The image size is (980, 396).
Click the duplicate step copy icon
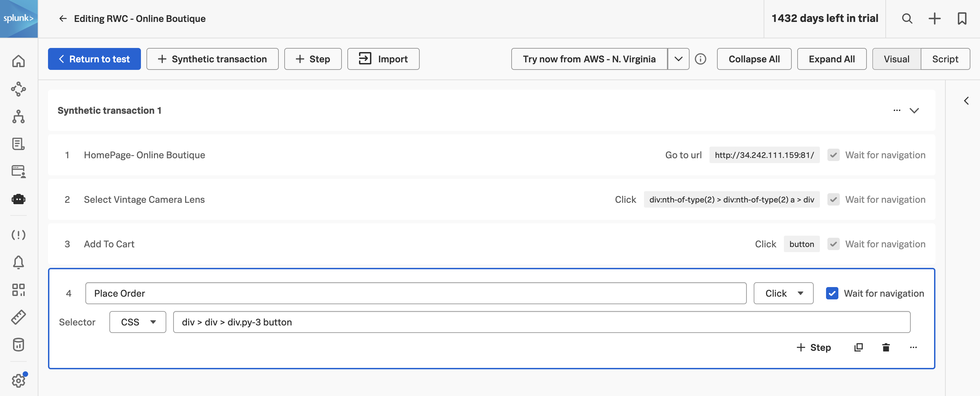click(x=858, y=347)
